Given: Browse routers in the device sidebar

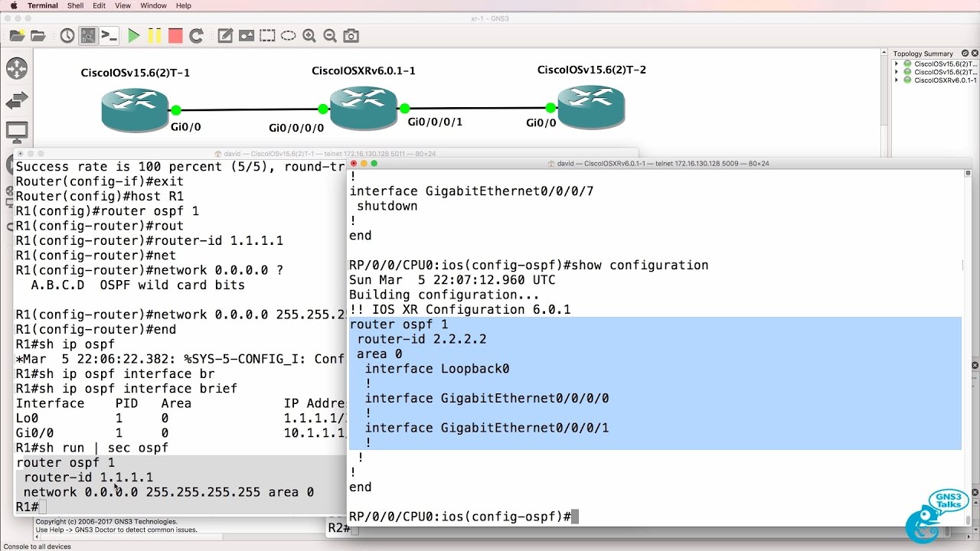Looking at the screenshot, I should coord(16,68).
